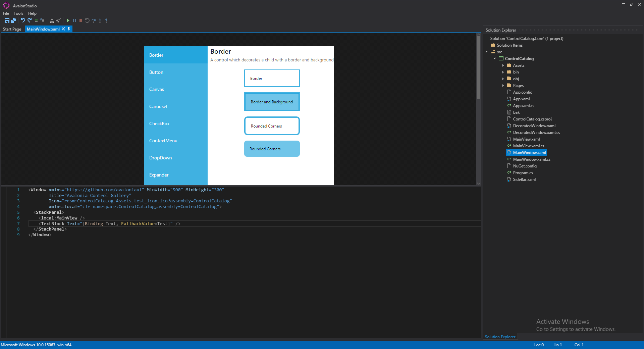Select the MainWindow.xaml document tab
The width and height of the screenshot is (644, 349).
(x=43, y=29)
